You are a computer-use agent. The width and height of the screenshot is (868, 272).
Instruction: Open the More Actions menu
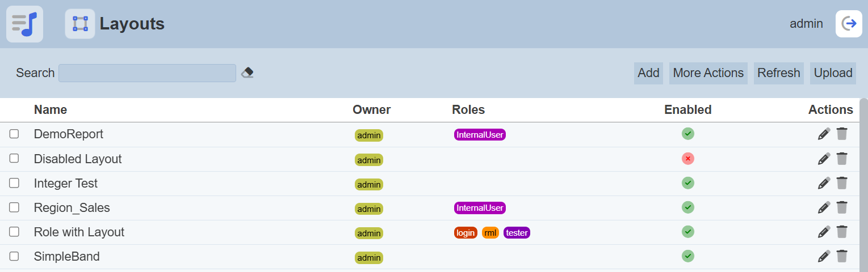tap(708, 73)
